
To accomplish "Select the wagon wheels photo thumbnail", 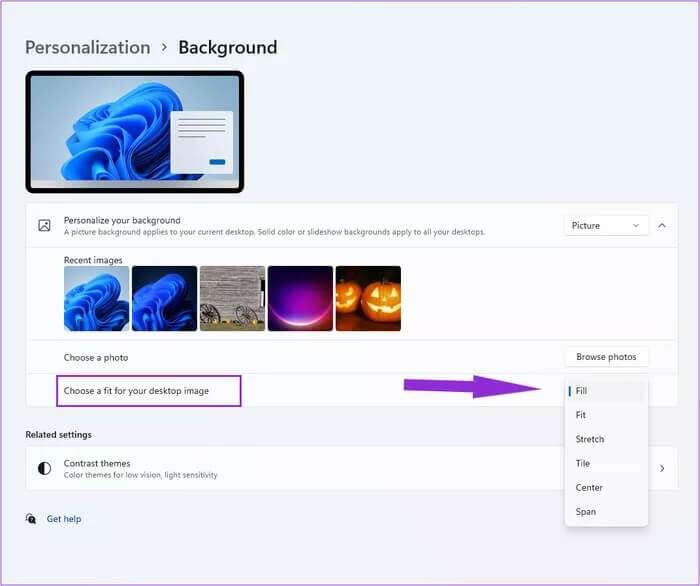I will [232, 298].
